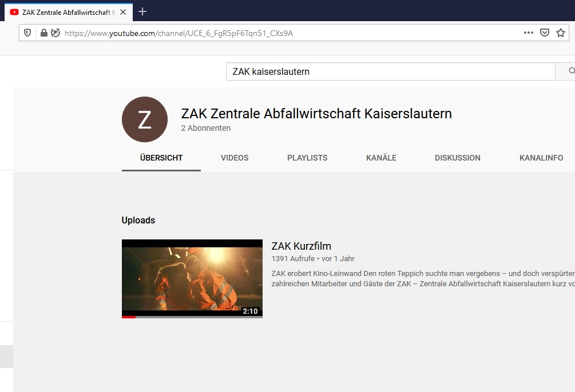Open the page actions three-dot menu

coord(528,33)
